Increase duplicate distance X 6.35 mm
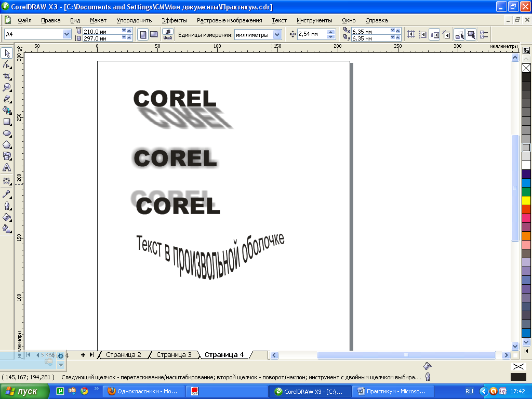This screenshot has width=532, height=399. (397, 31)
